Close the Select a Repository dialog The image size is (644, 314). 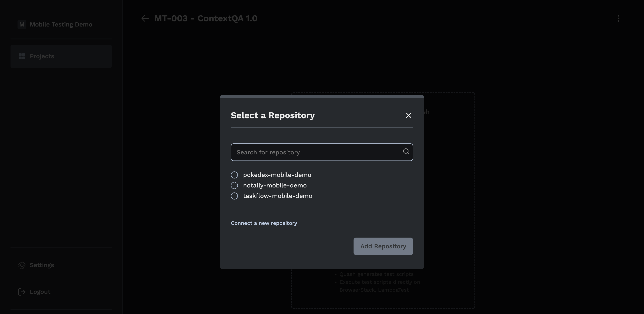pyautogui.click(x=409, y=115)
